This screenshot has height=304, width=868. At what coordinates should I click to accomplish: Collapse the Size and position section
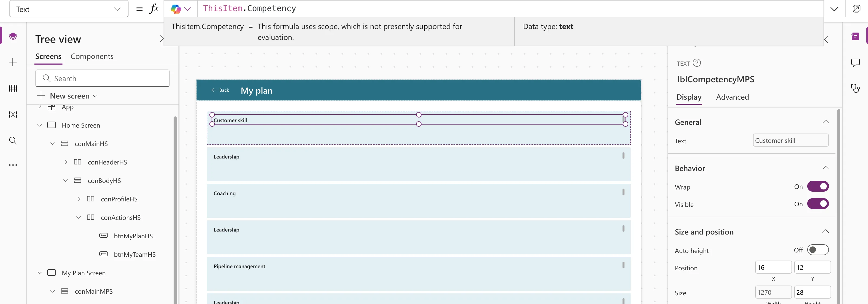point(825,232)
